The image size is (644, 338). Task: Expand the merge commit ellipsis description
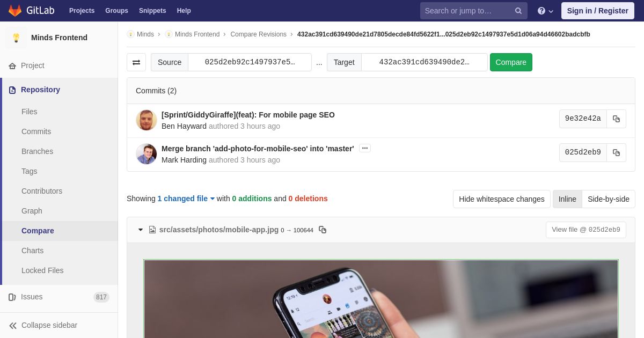click(365, 148)
